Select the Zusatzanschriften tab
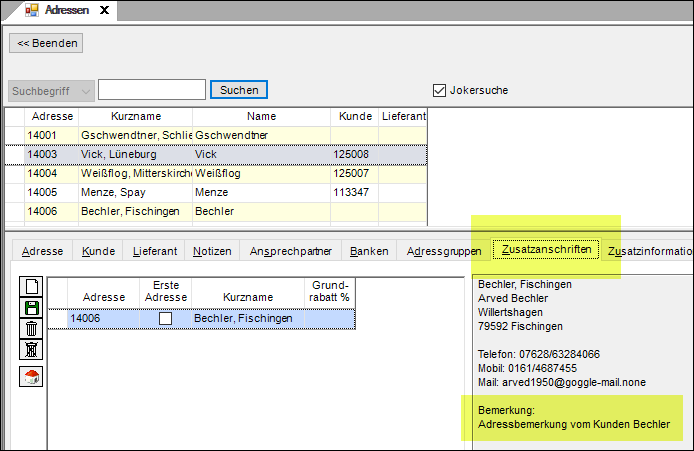 546,250
